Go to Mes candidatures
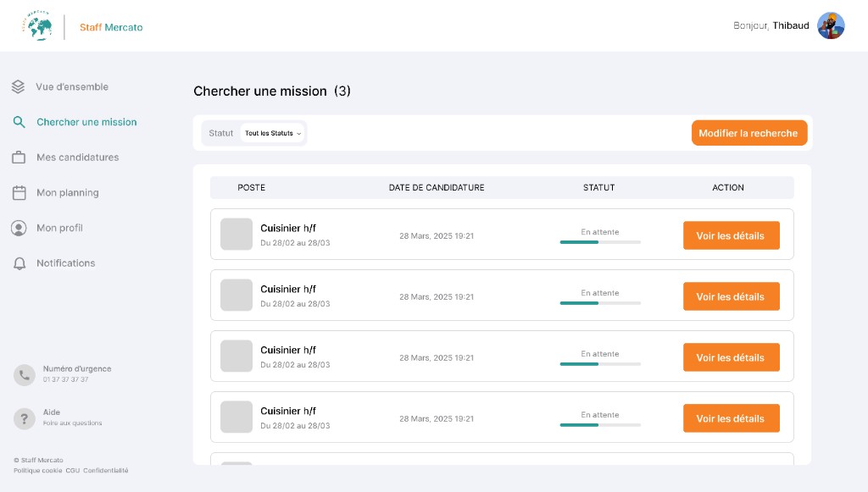Screen dimensions: 868x492 click(x=77, y=158)
